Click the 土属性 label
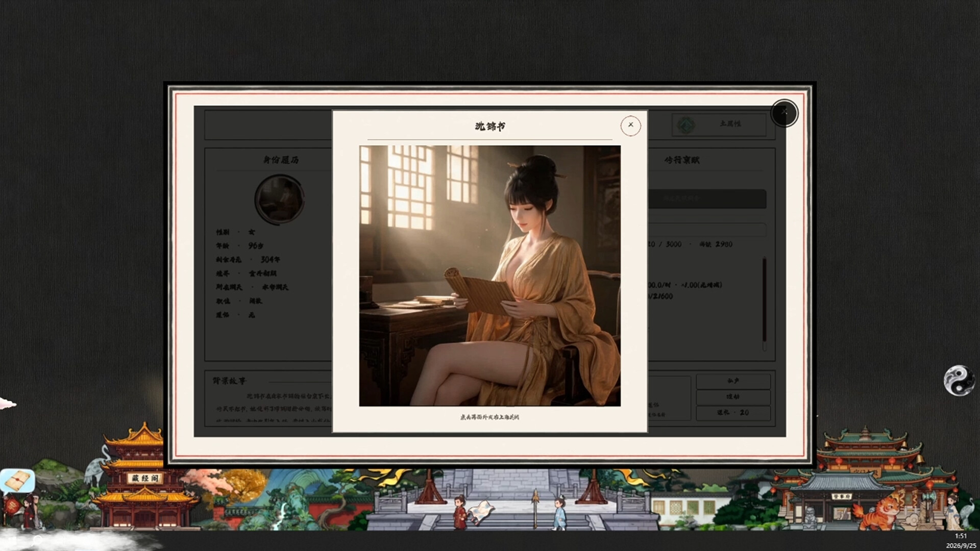Image resolution: width=980 pixels, height=551 pixels. point(730,124)
